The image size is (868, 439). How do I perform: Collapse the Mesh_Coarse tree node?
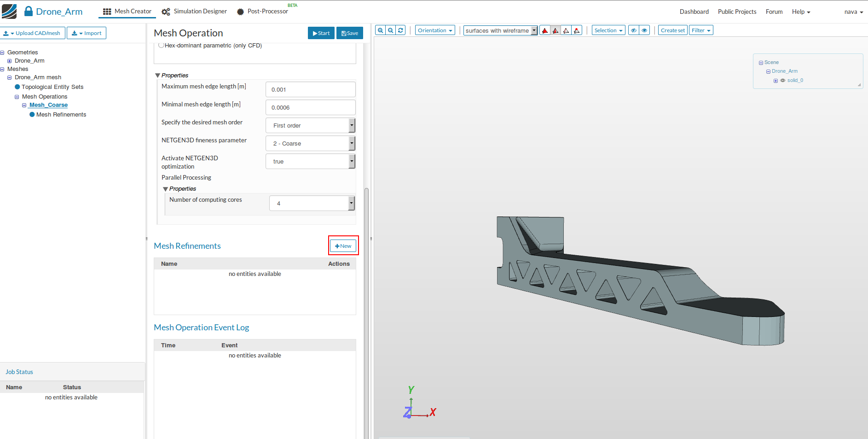point(24,105)
